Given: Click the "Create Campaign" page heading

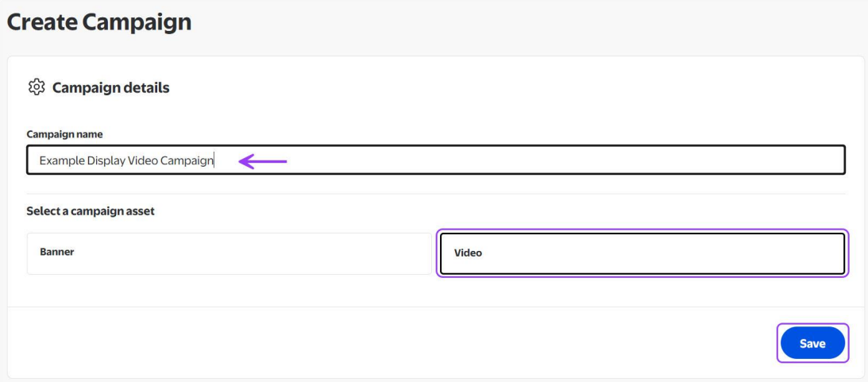Looking at the screenshot, I should click(x=99, y=22).
